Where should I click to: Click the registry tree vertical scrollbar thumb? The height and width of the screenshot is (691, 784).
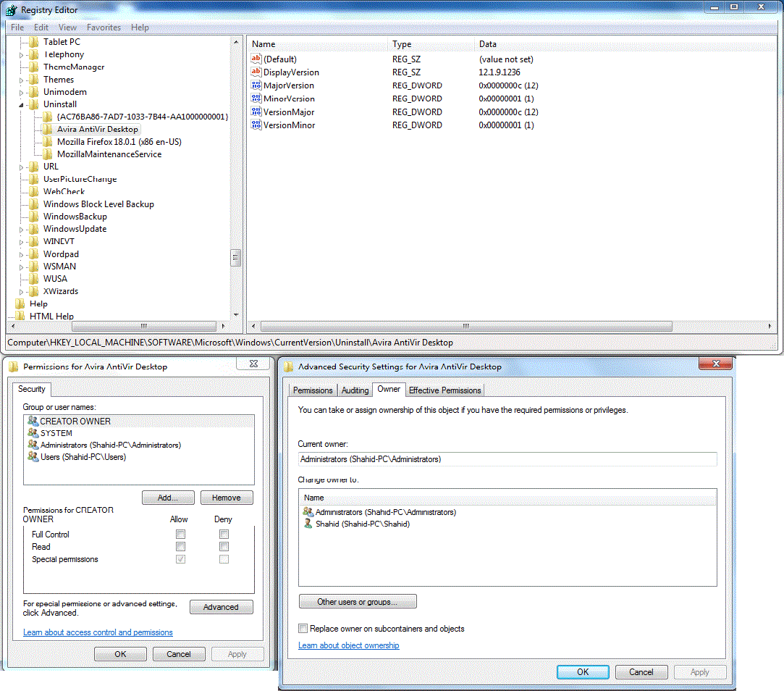pos(235,258)
